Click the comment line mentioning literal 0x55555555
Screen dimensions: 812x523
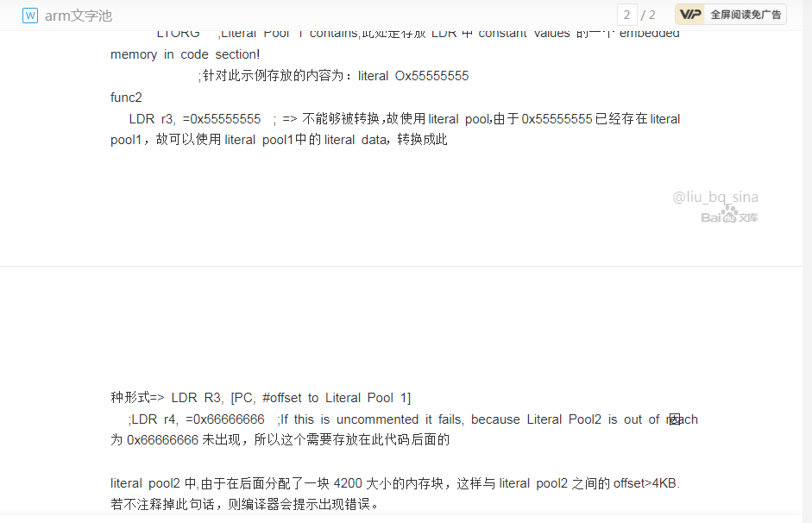[x=333, y=76]
